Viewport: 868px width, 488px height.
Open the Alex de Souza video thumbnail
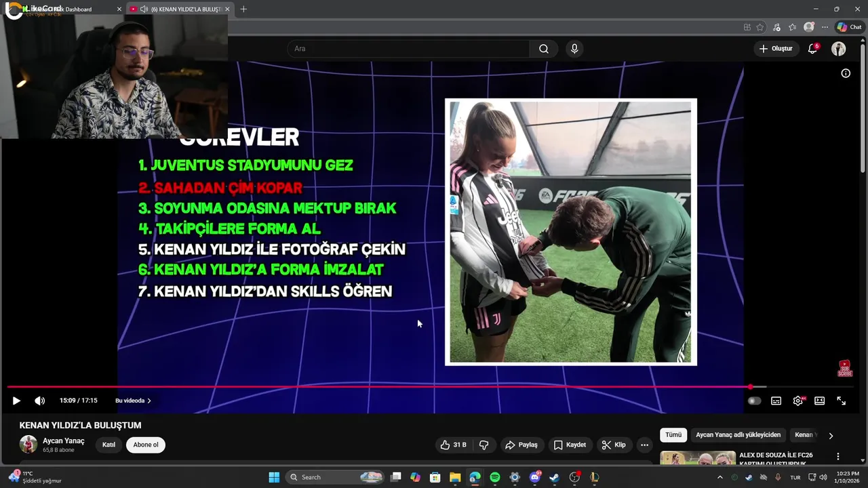698,458
